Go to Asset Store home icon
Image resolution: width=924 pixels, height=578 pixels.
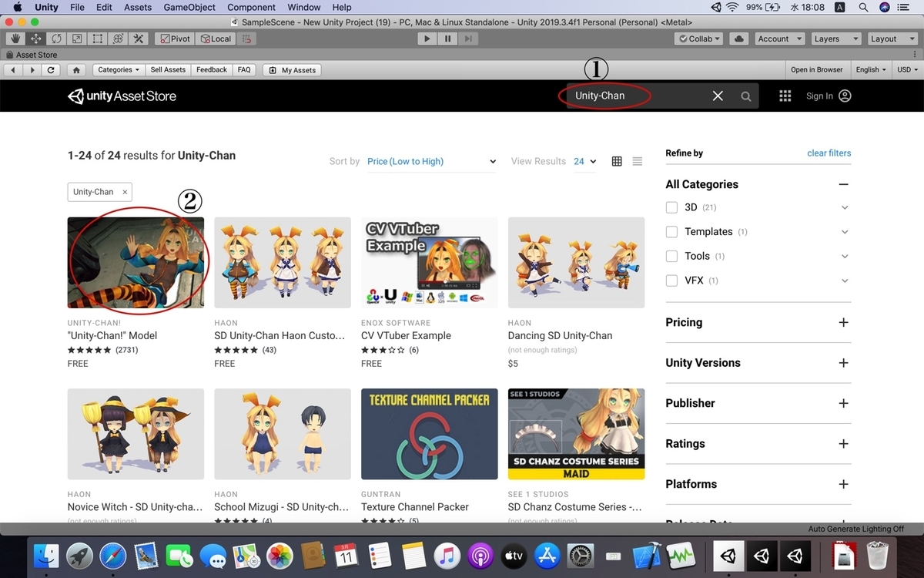pos(76,69)
